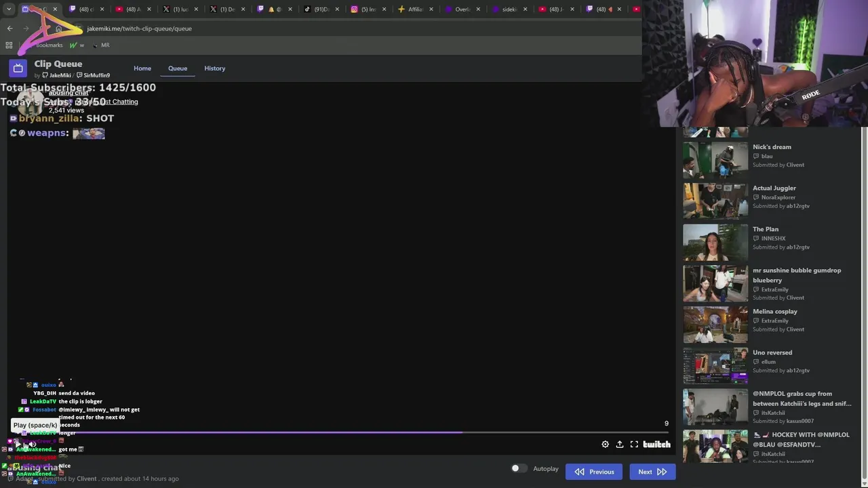
Task: Close the sideki tab
Action: click(x=525, y=9)
